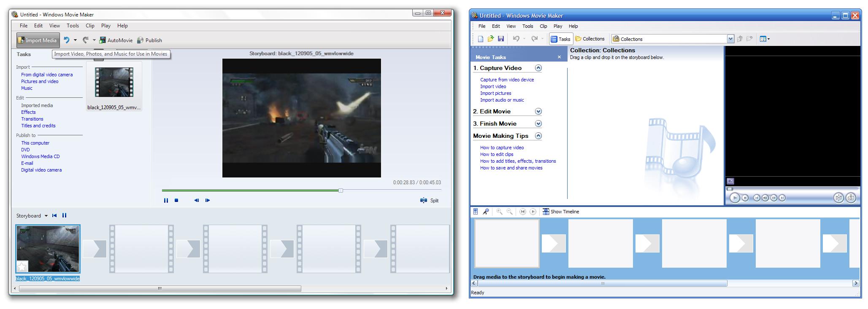
Task: Open the Tools menu in XP window
Action: point(527,26)
